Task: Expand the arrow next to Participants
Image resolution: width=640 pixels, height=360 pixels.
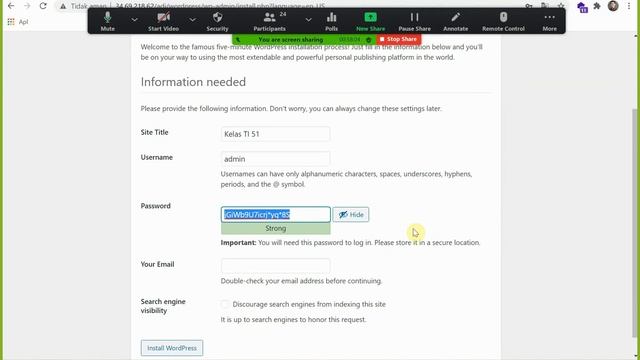Action: (x=309, y=19)
